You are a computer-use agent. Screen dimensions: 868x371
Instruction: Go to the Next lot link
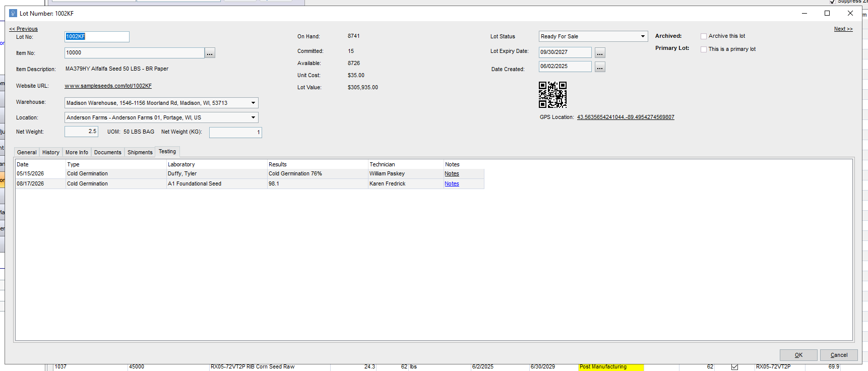click(x=843, y=29)
